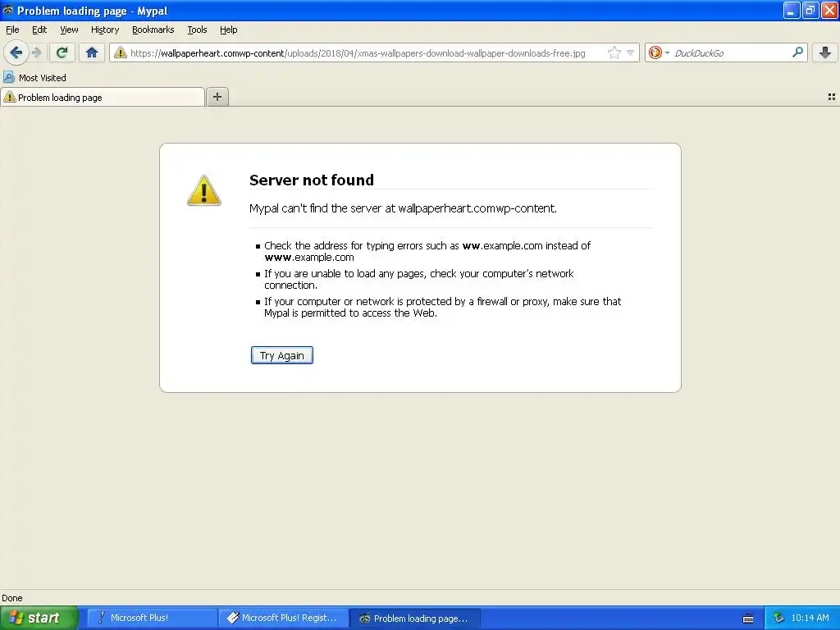This screenshot has width=840, height=630.
Task: Select the Problem loading page tab
Action: coord(103,97)
